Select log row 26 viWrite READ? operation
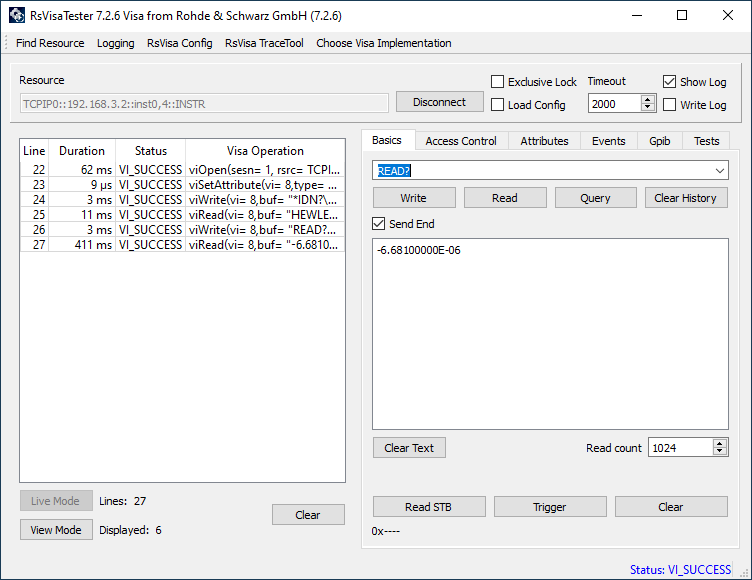The height and width of the screenshot is (580, 752). point(182,229)
